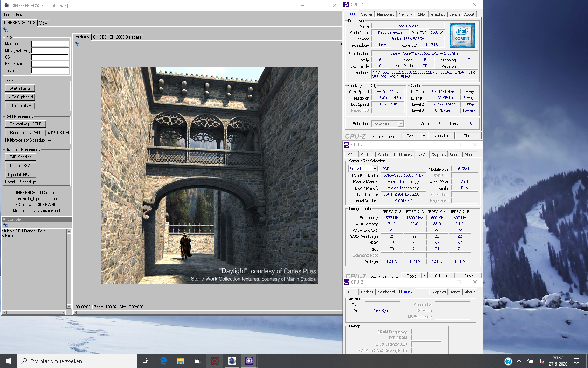Click the muted volume tray icon
Screen dimensions: 588x368
[x=541, y=361]
